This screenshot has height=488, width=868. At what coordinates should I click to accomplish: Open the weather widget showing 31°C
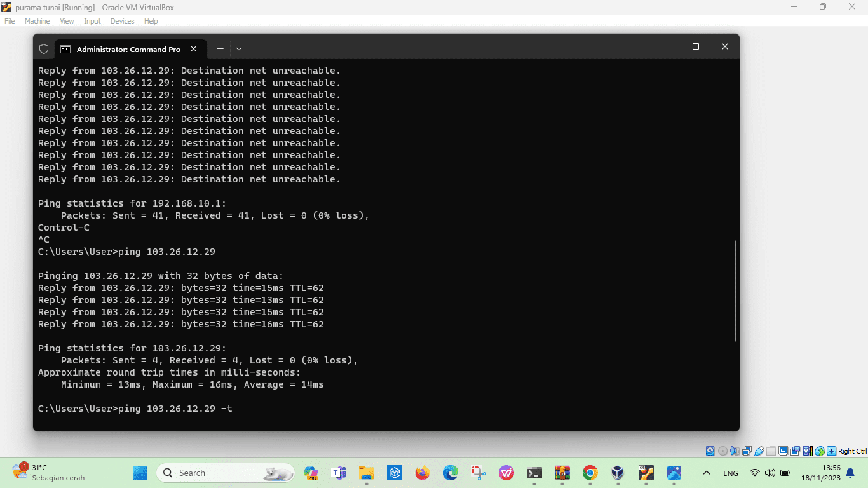pos(48,472)
